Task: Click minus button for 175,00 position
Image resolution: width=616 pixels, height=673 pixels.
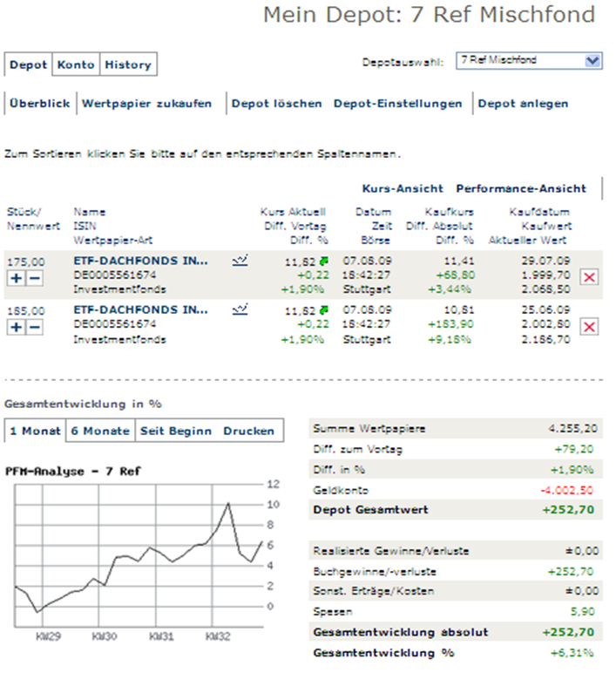Action: pos(33,277)
